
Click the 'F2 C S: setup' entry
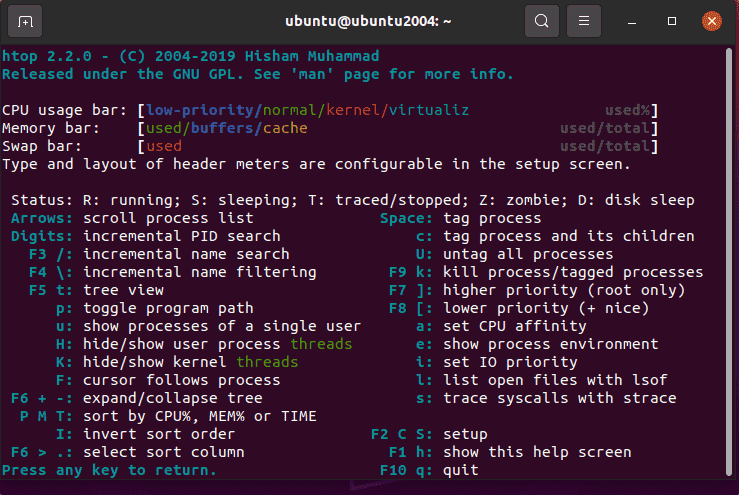(428, 434)
